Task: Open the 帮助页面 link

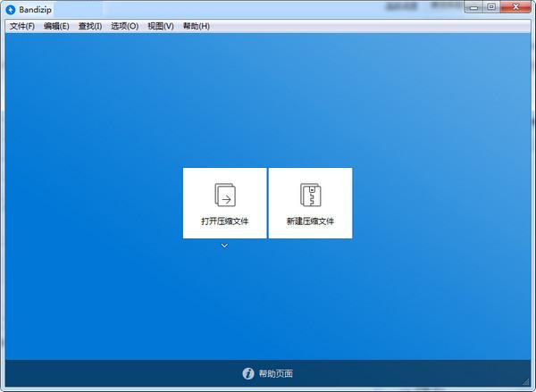Action: pos(275,373)
